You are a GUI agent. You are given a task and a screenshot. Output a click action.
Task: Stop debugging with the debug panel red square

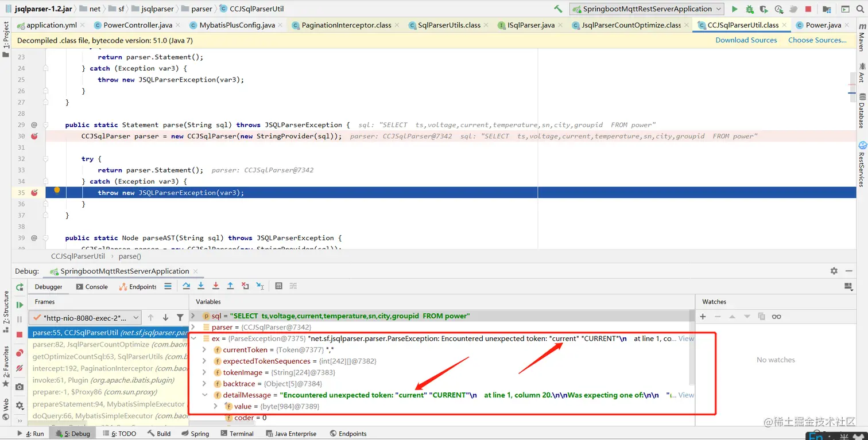coord(20,334)
